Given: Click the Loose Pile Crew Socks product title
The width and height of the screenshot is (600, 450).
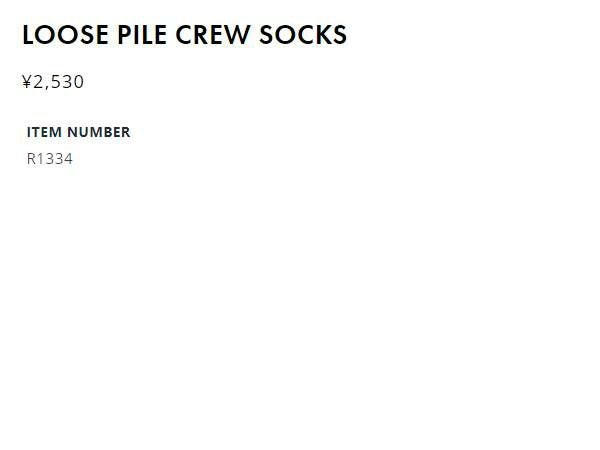Looking at the screenshot, I should point(184,35).
